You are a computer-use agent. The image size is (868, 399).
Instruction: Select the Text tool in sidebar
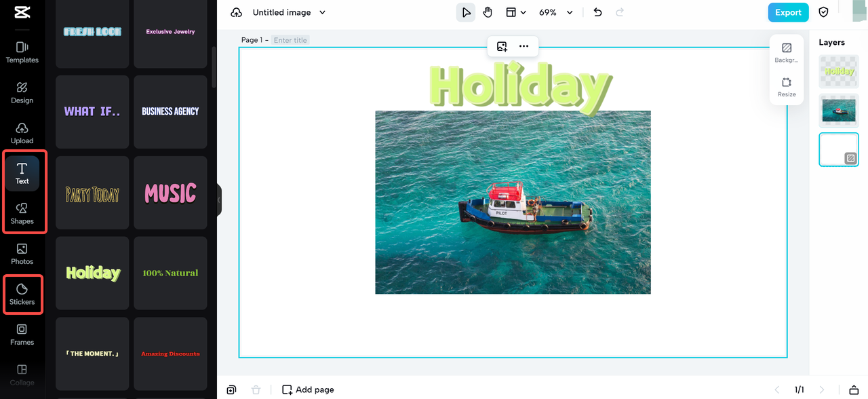22,174
